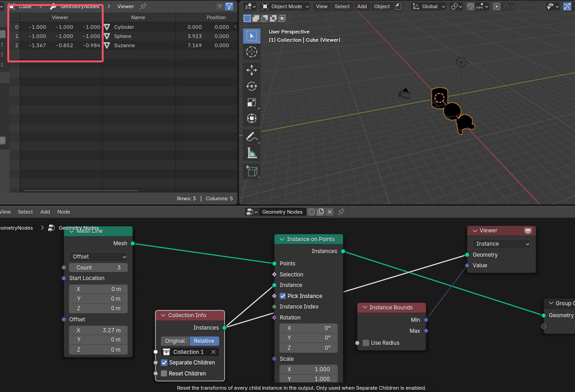The width and height of the screenshot is (575, 392).
Task: Open the node editor Node menu
Action: [x=64, y=212]
